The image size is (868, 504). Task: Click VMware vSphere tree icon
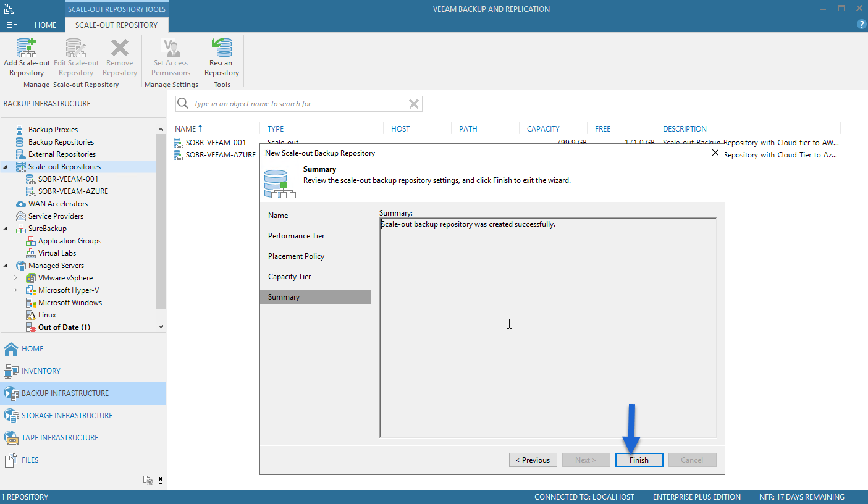tap(31, 278)
